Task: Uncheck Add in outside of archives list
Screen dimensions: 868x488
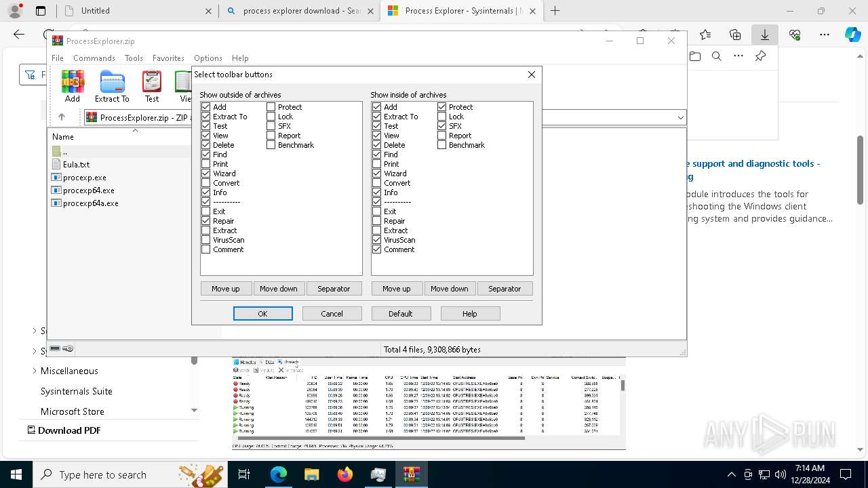Action: tap(206, 107)
